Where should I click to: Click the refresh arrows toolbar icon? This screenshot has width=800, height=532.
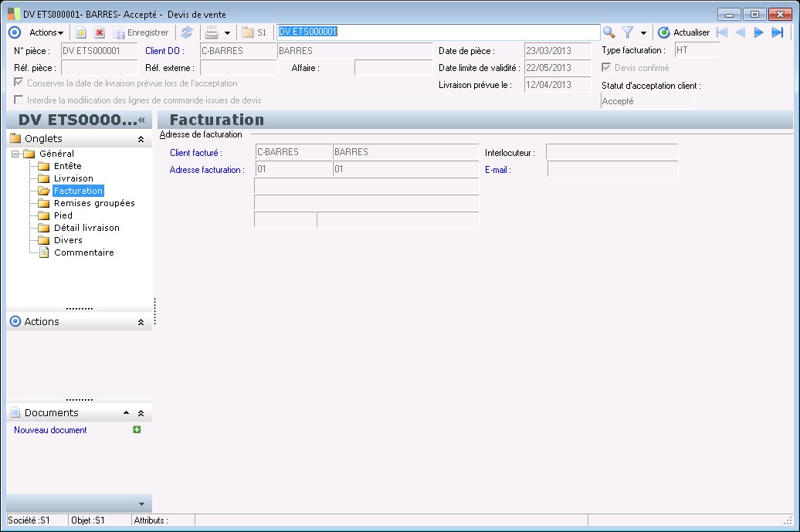(x=186, y=32)
